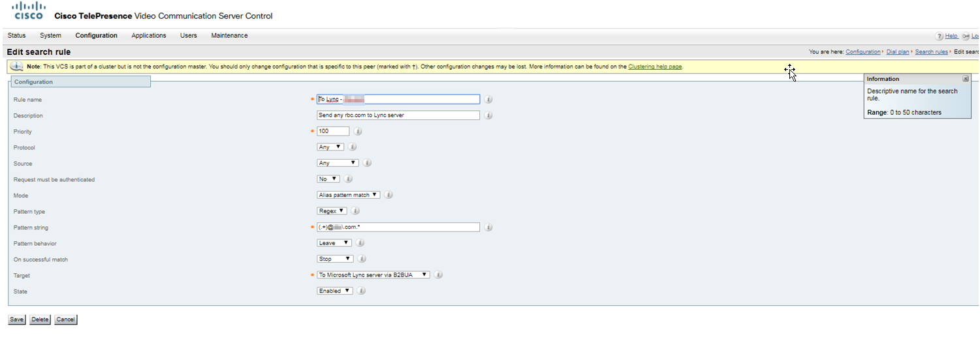Click the note info icon in yellow banner
Viewport: 980px width, 341px height.
(17, 67)
